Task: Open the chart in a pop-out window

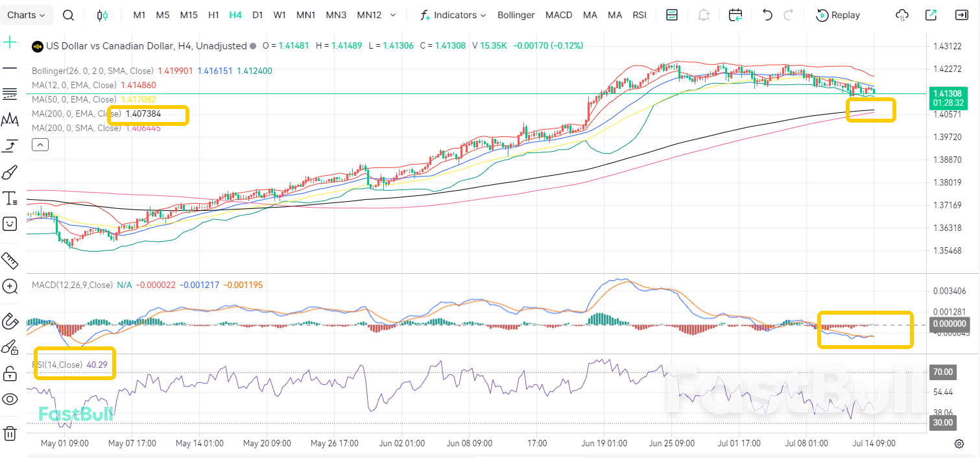Action: [931, 15]
